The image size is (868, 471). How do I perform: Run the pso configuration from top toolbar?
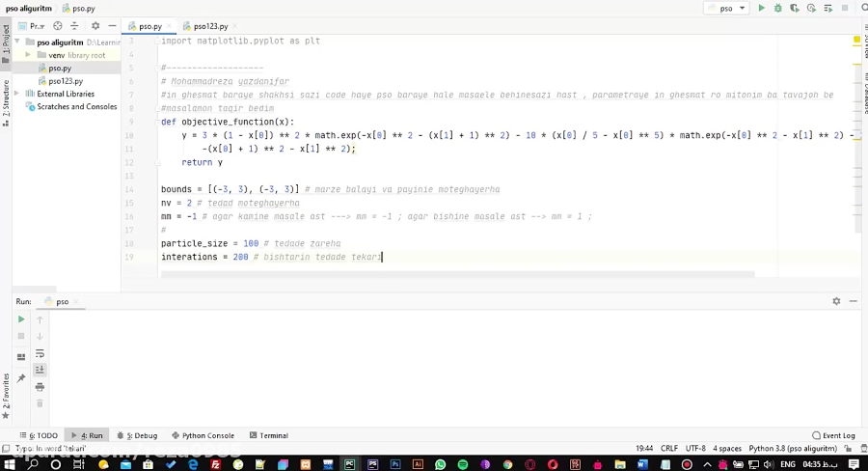point(761,8)
